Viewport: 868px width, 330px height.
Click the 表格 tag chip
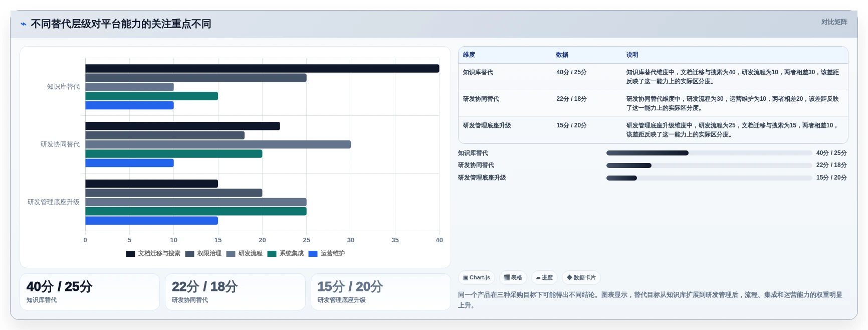pos(513,277)
